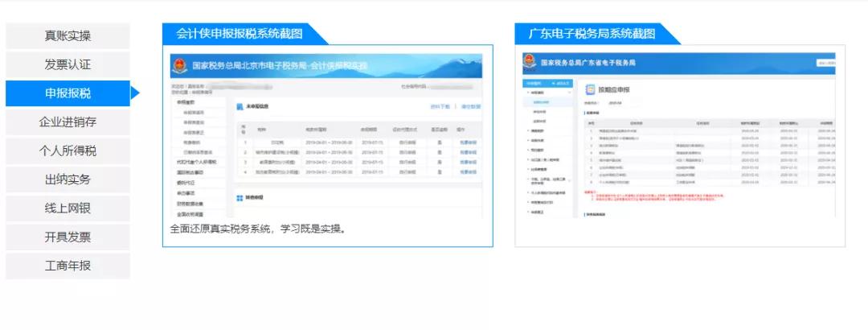Select the 线上网银 menu item
The image size is (868, 330).
point(68,208)
